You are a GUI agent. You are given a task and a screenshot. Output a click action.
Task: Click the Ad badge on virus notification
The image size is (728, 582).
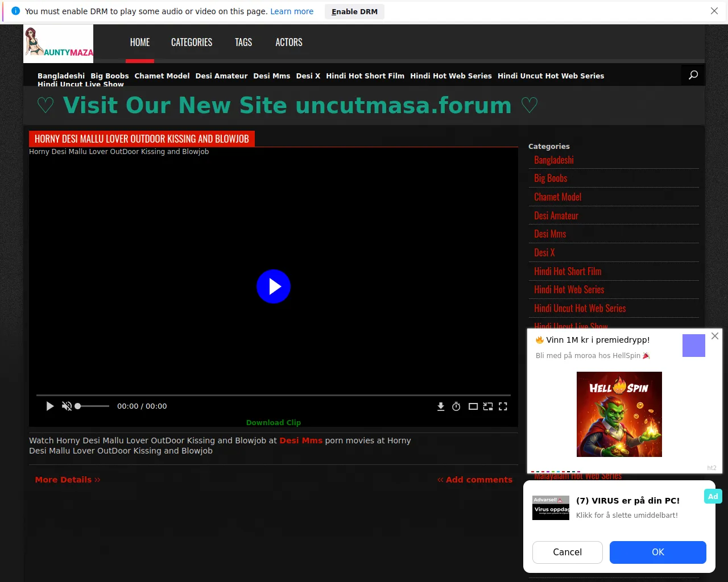[x=713, y=496]
